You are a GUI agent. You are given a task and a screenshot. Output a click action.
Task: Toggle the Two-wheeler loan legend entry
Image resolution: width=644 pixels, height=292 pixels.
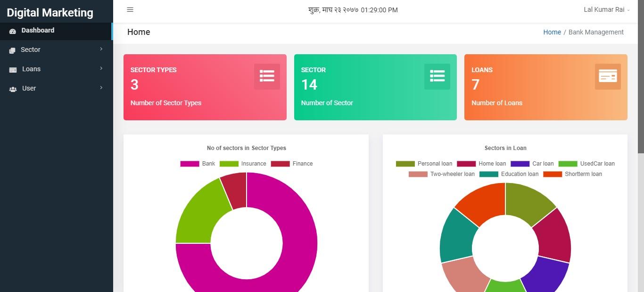pyautogui.click(x=442, y=174)
